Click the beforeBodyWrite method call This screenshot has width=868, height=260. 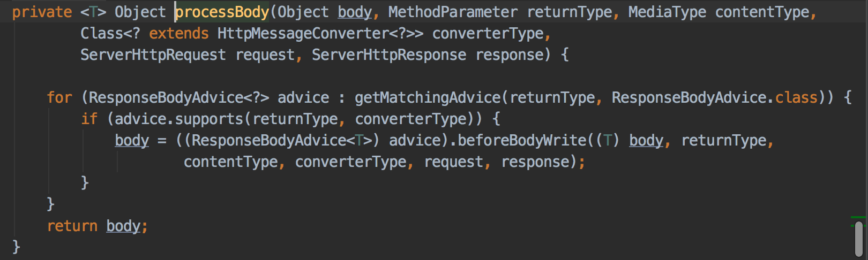click(x=522, y=140)
